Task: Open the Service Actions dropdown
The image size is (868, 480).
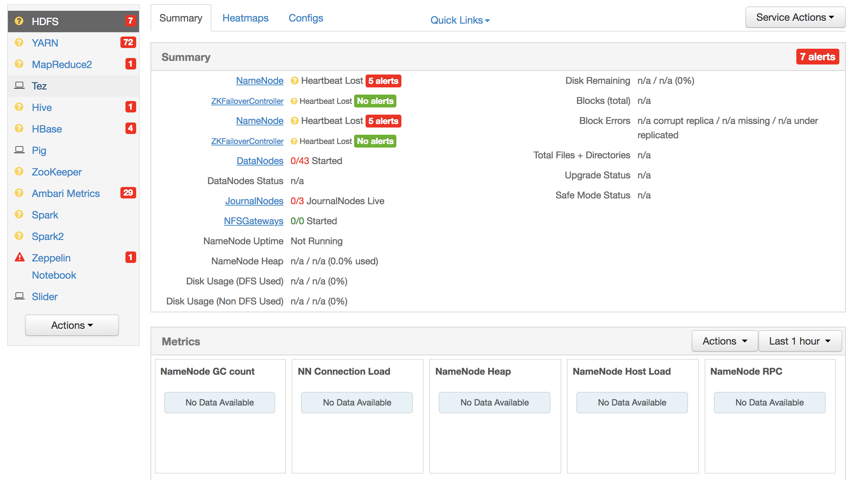Action: 795,17
